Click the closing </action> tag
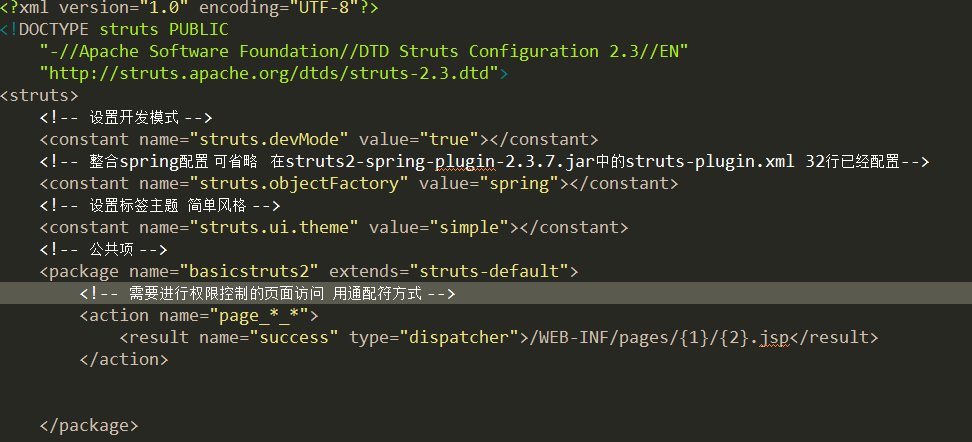The image size is (972, 442). (x=124, y=360)
